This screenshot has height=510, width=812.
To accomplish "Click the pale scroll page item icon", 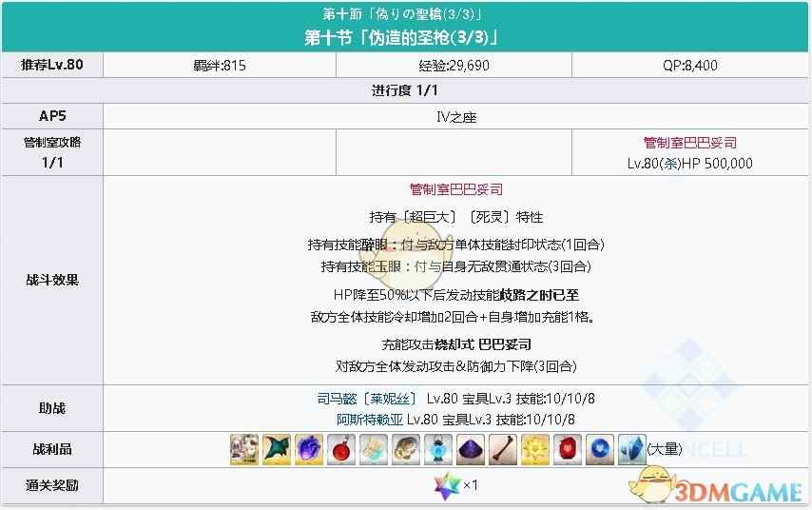I will tap(374, 449).
